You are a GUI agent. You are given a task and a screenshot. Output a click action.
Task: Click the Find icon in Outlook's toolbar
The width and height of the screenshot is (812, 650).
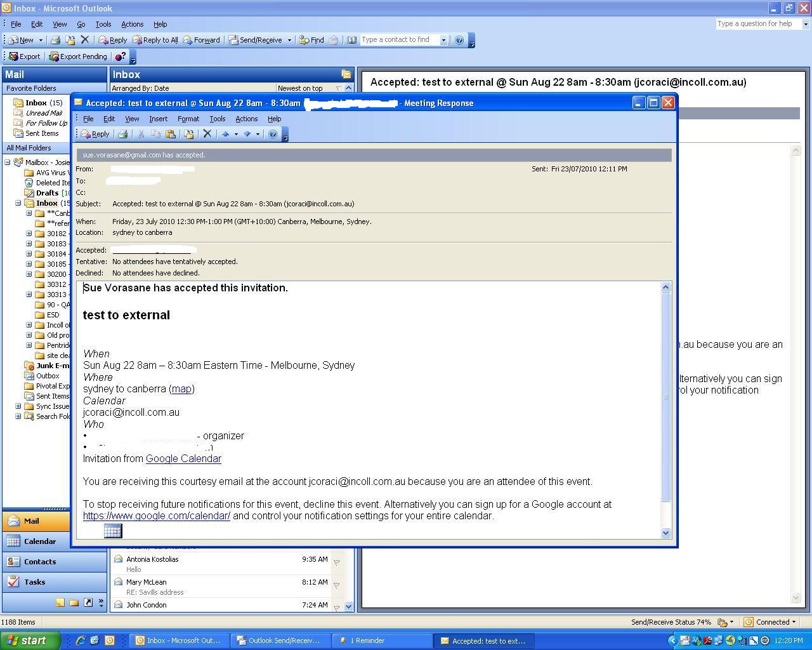[311, 39]
